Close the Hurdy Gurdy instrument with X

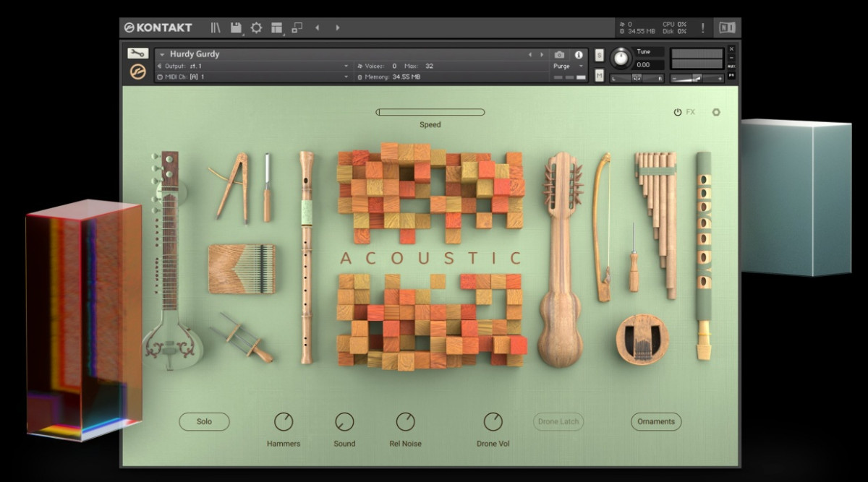coord(731,49)
